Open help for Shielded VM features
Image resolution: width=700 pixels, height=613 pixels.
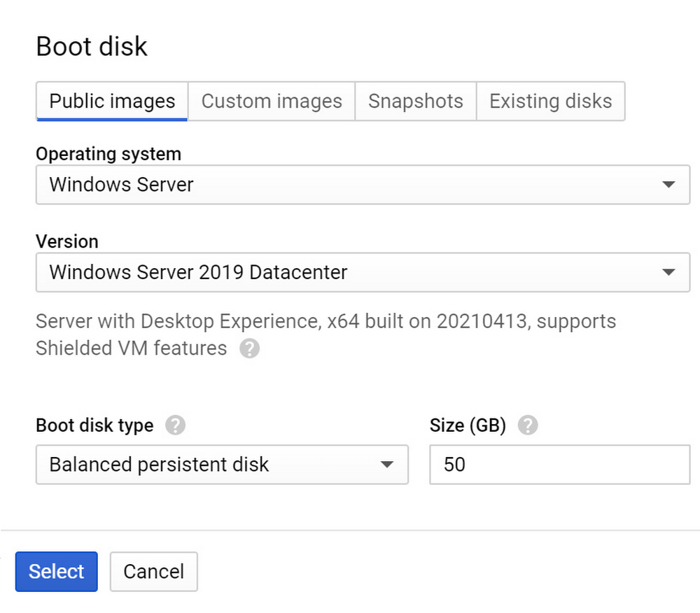[250, 348]
